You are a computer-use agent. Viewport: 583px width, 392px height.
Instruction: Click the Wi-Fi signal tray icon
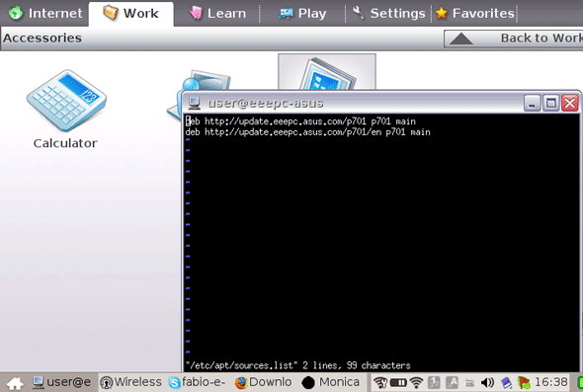416,382
